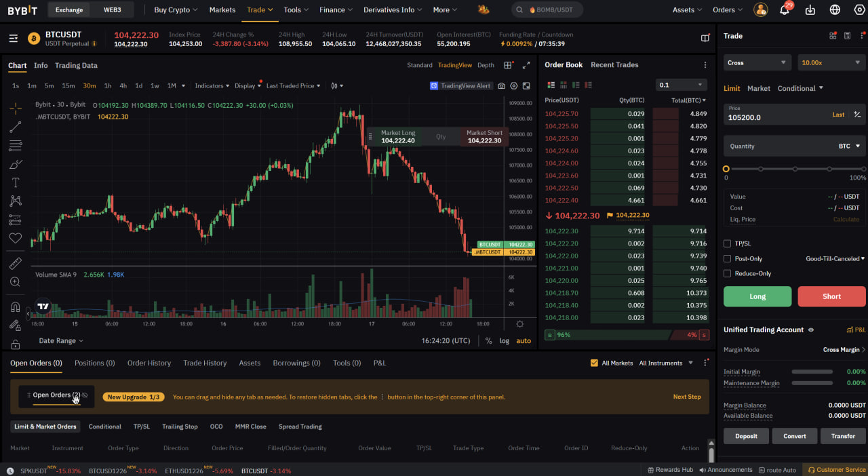Open the hamburger menu beside BTCUSDT

click(14, 39)
